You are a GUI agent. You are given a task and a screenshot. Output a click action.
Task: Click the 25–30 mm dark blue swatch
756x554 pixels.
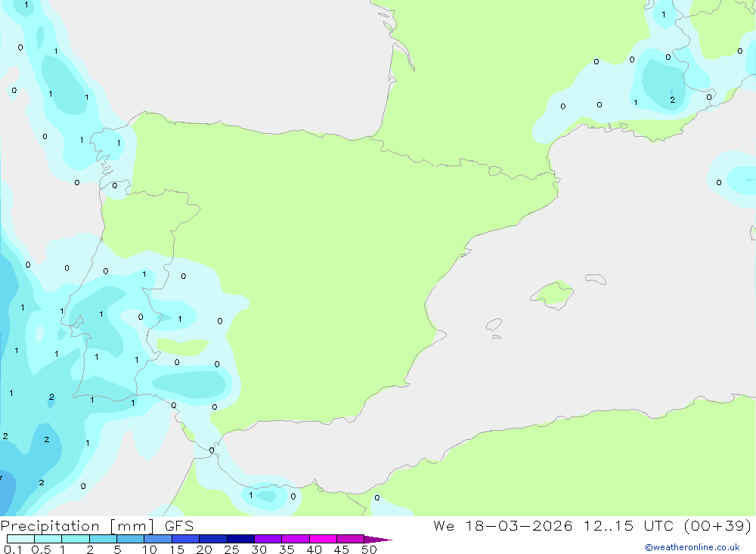(240, 539)
